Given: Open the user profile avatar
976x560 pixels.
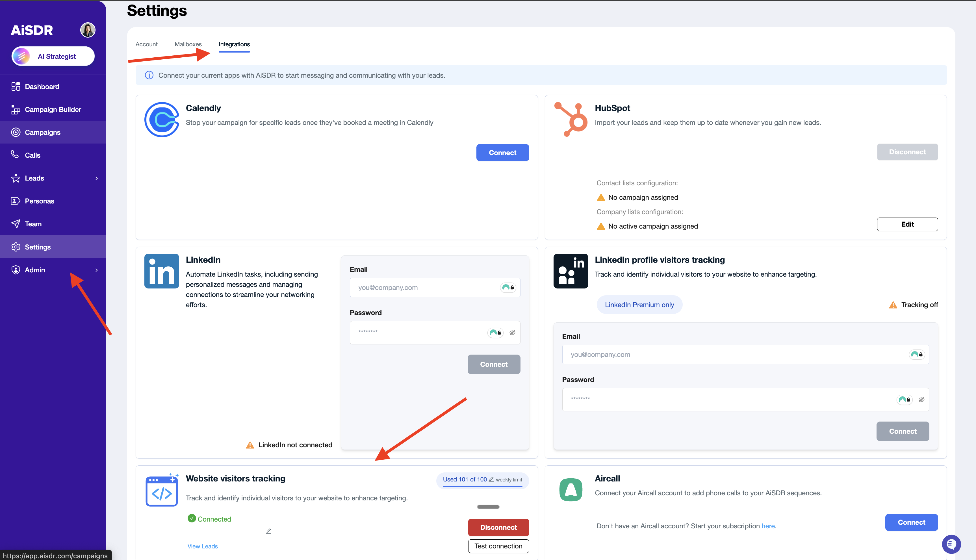Looking at the screenshot, I should point(88,30).
